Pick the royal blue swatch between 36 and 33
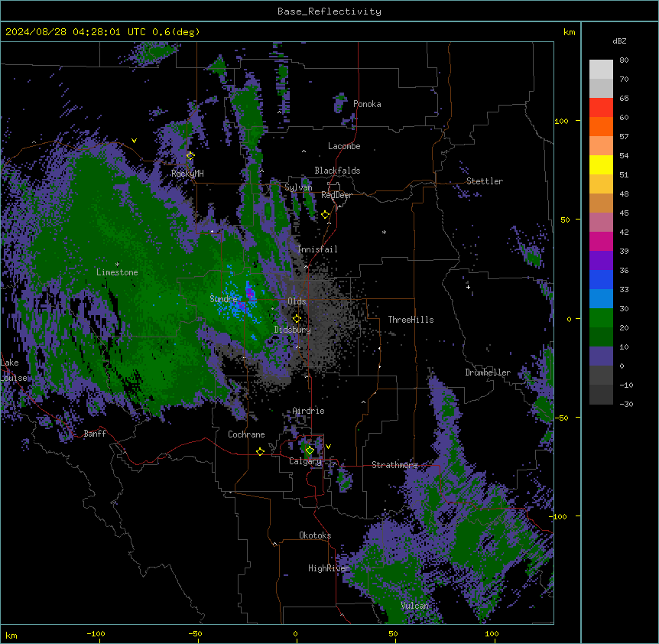The height and width of the screenshot is (644, 659). (601, 279)
